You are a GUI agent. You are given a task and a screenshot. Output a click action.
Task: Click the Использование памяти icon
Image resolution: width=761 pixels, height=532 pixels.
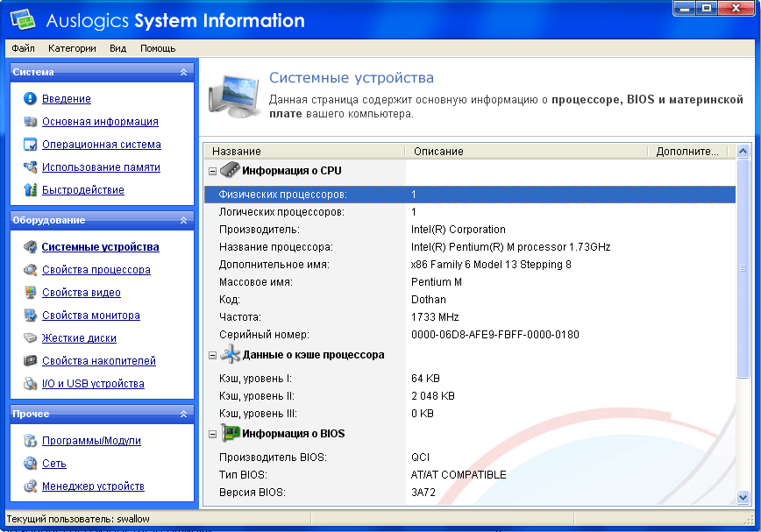click(x=30, y=167)
